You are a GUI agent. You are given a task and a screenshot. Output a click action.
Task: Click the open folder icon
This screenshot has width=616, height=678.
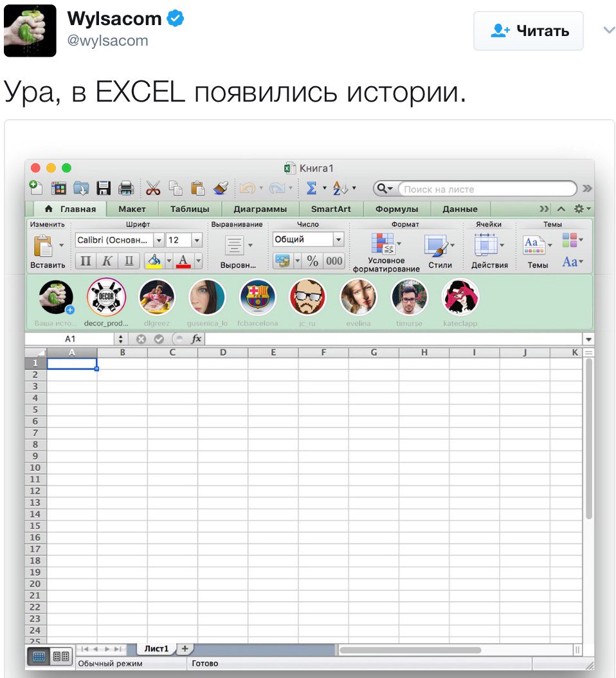pyautogui.click(x=81, y=188)
